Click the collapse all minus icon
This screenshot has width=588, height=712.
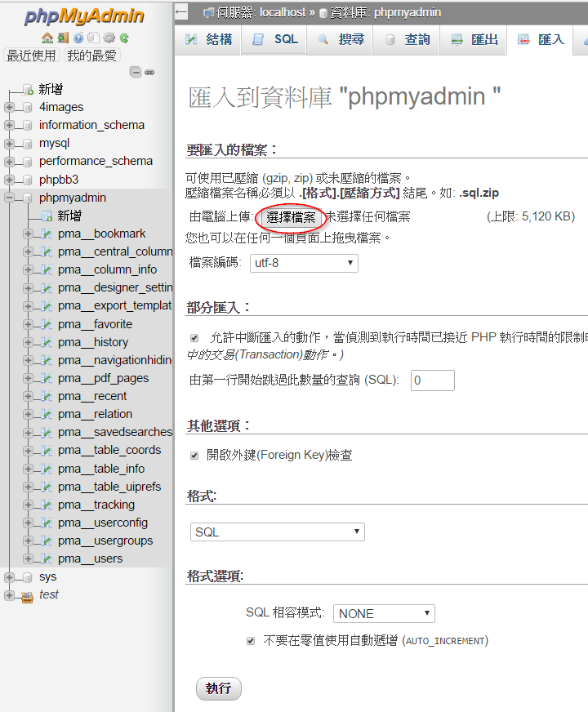[x=136, y=72]
